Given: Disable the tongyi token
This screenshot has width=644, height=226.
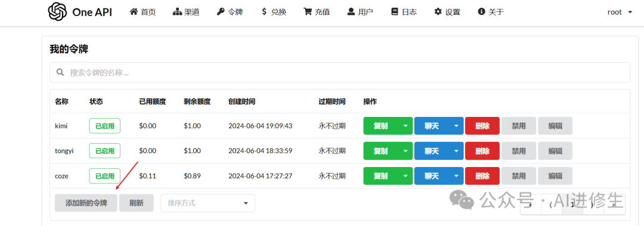Looking at the screenshot, I should click(x=519, y=151).
